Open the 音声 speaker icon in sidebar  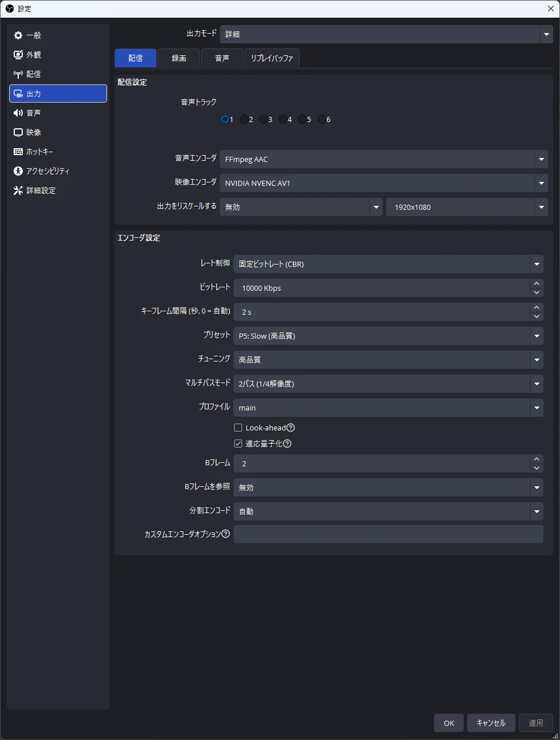pos(18,113)
